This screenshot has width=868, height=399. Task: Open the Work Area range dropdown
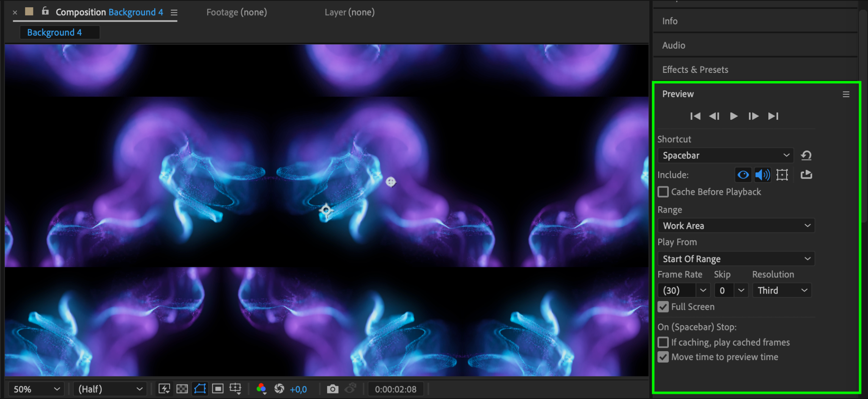pos(736,226)
